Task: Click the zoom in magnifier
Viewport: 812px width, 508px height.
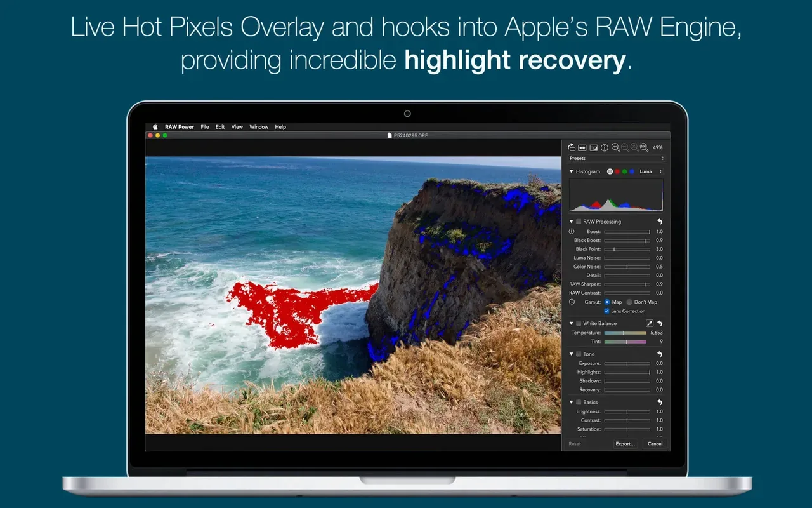Action: 615,147
